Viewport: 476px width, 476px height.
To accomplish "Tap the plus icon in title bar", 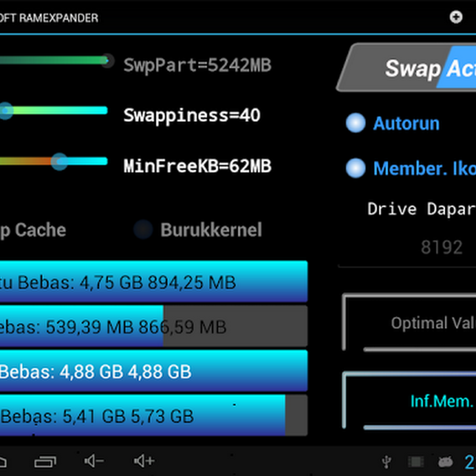I will (x=456, y=17).
